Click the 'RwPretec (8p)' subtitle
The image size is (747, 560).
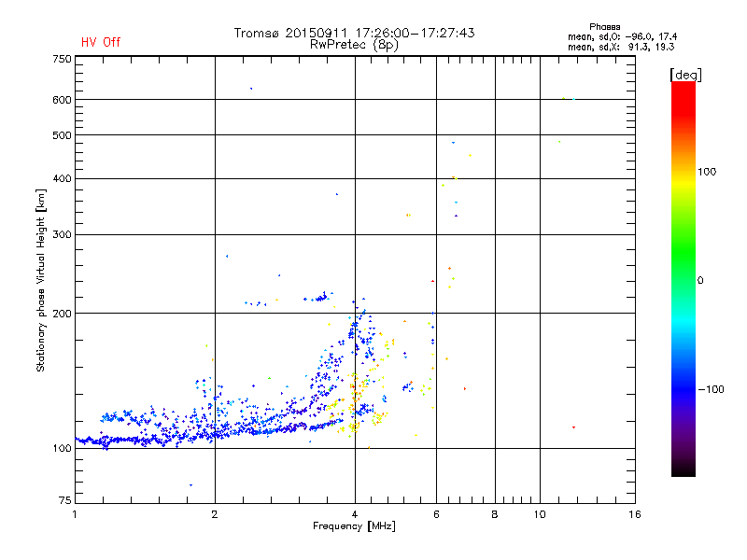(x=354, y=45)
